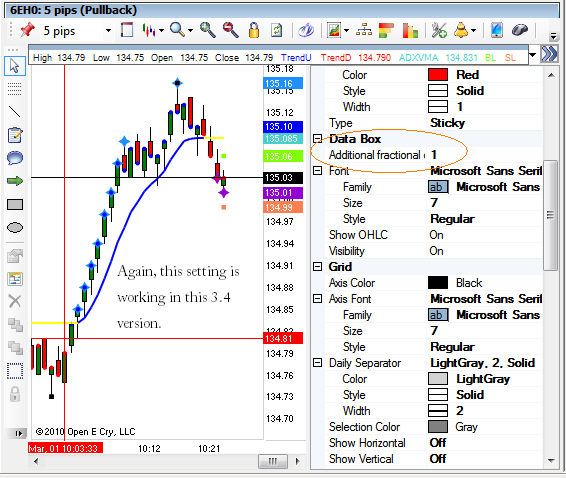
Task: Collapse the Data Box section
Action: click(317, 139)
